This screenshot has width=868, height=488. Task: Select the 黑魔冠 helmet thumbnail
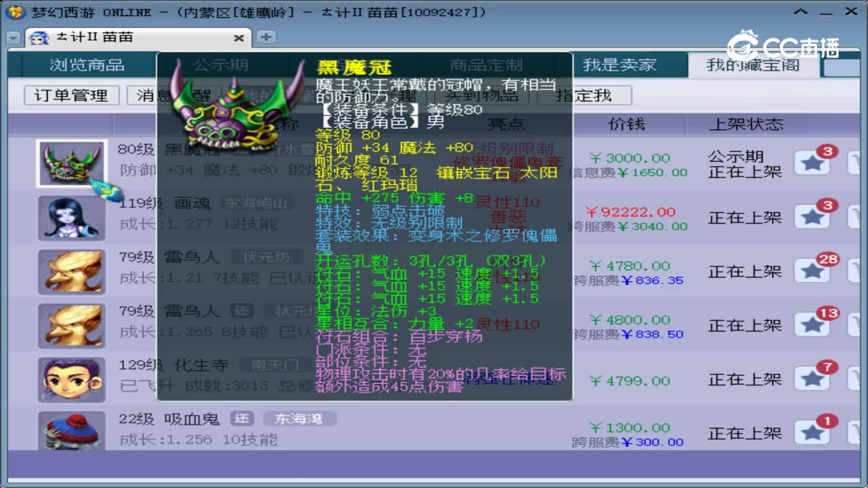pyautogui.click(x=71, y=164)
